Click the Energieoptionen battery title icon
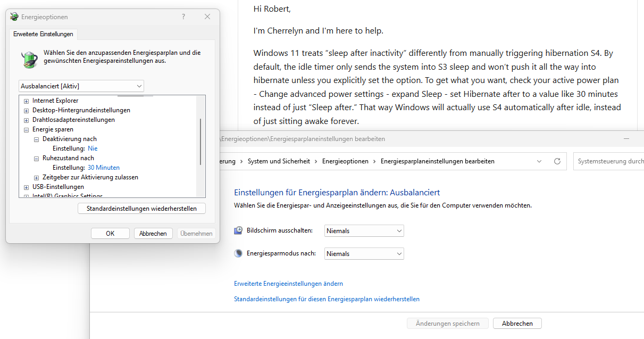Screen dimensions: 644x339 [14, 17]
